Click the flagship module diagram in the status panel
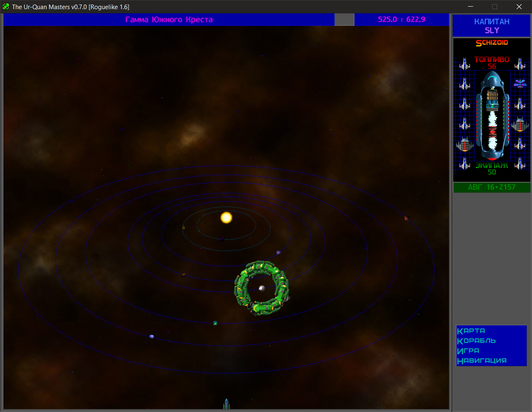The height and width of the screenshot is (412, 532). point(492,115)
